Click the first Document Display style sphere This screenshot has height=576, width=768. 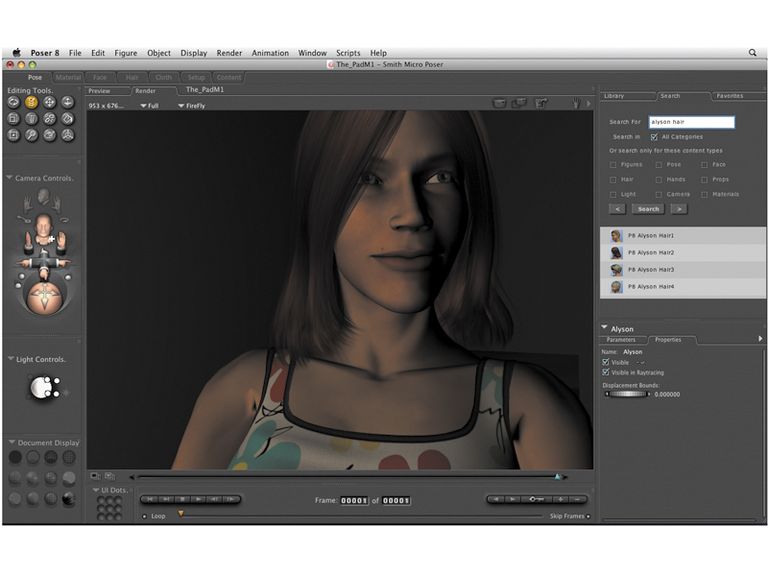(x=14, y=457)
